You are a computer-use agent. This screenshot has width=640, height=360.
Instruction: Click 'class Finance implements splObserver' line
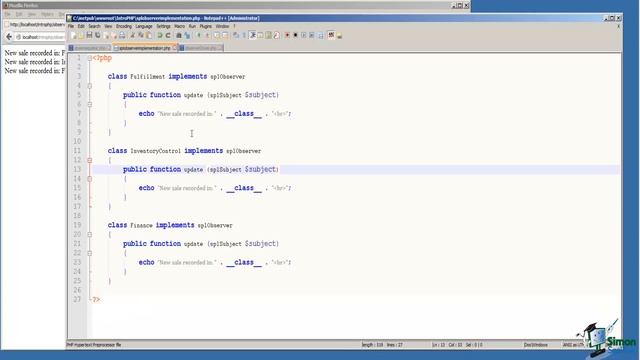(x=170, y=225)
